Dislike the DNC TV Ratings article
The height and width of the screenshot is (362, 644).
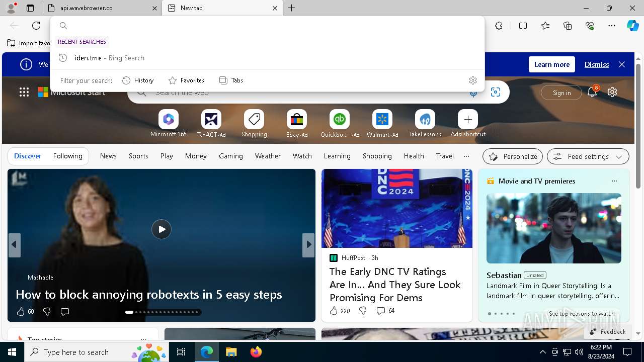(x=363, y=311)
